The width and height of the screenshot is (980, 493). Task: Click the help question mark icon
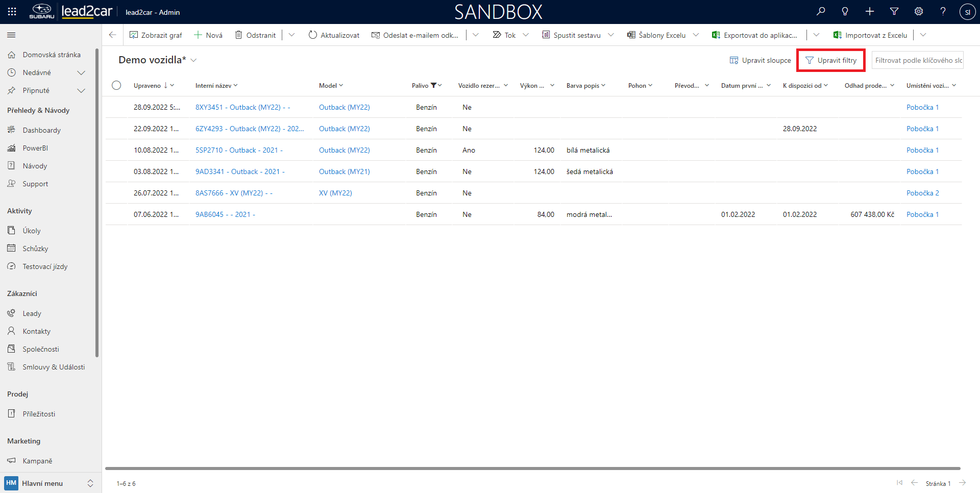943,12
